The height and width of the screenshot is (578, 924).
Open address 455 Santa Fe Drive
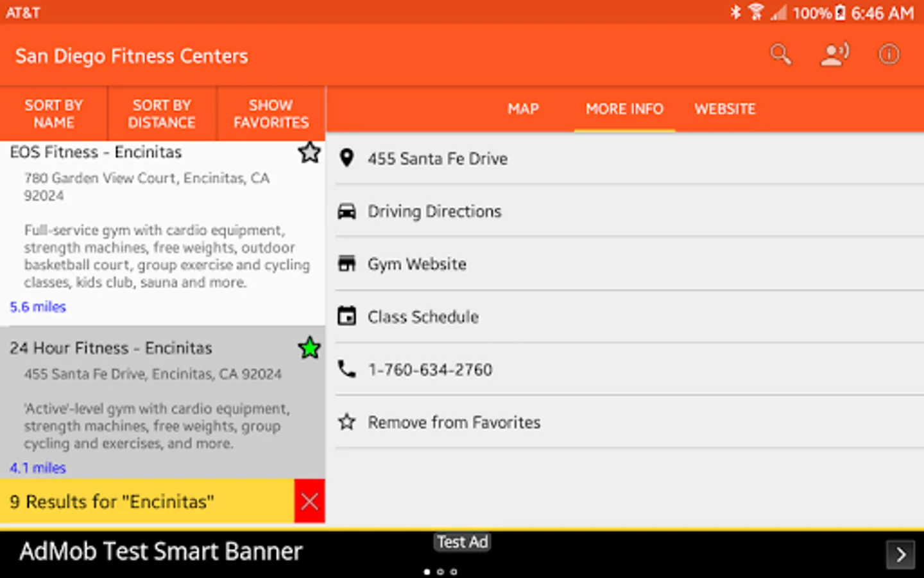629,158
